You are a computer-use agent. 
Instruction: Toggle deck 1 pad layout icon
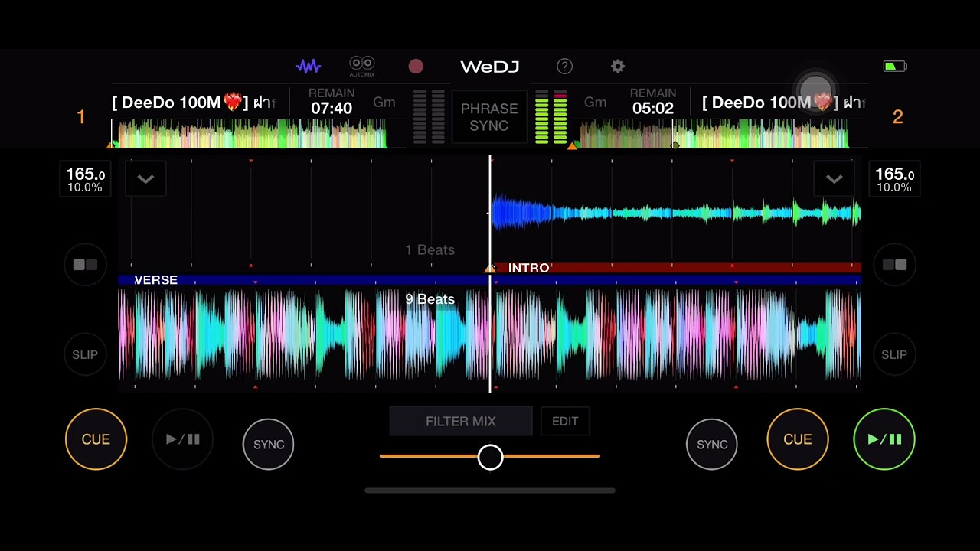(x=85, y=265)
